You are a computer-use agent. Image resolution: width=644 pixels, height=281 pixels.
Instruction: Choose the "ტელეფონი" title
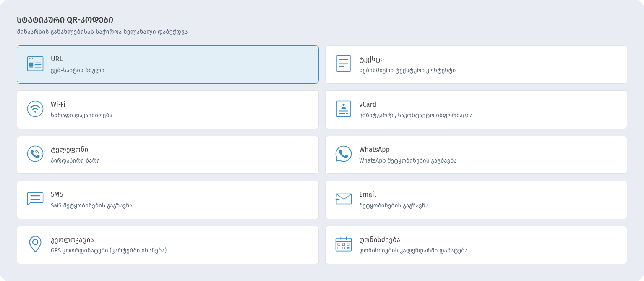pos(70,150)
